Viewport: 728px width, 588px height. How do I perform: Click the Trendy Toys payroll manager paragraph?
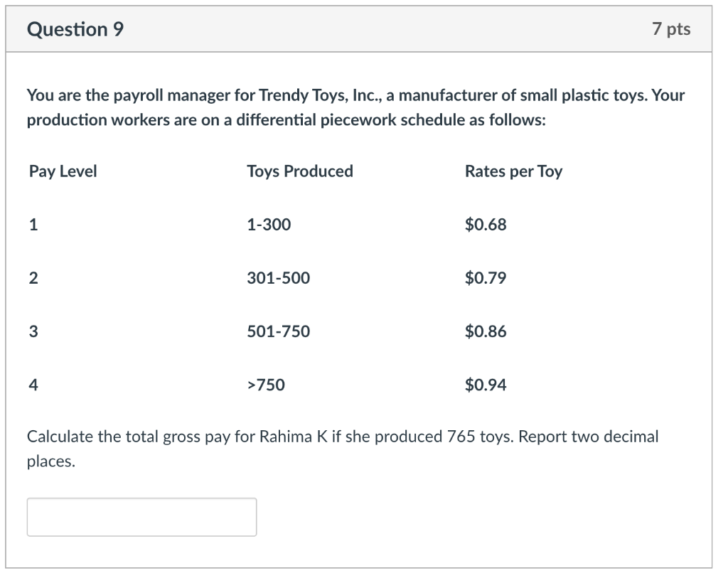[x=355, y=107]
